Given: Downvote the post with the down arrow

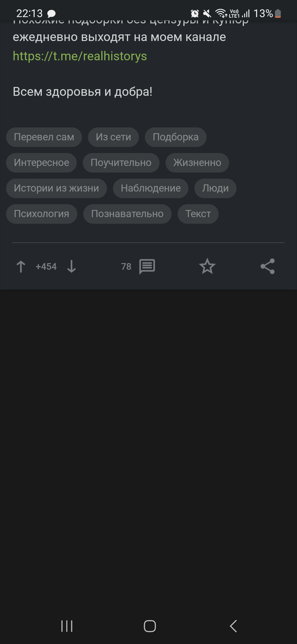Looking at the screenshot, I should 71,266.
